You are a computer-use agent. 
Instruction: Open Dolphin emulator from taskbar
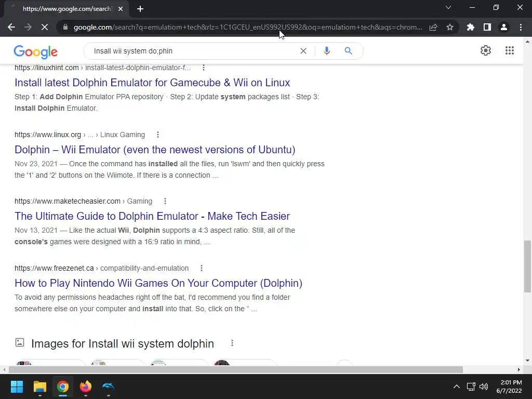[108, 387]
